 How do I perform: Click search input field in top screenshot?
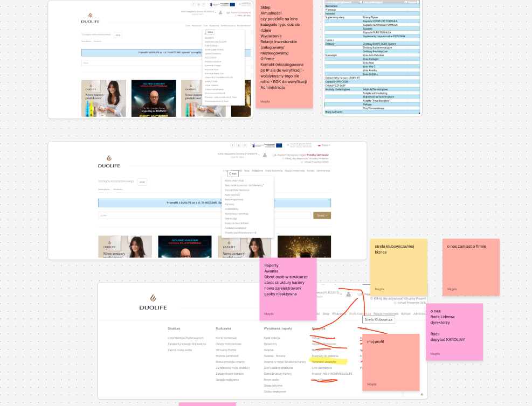[142, 63]
